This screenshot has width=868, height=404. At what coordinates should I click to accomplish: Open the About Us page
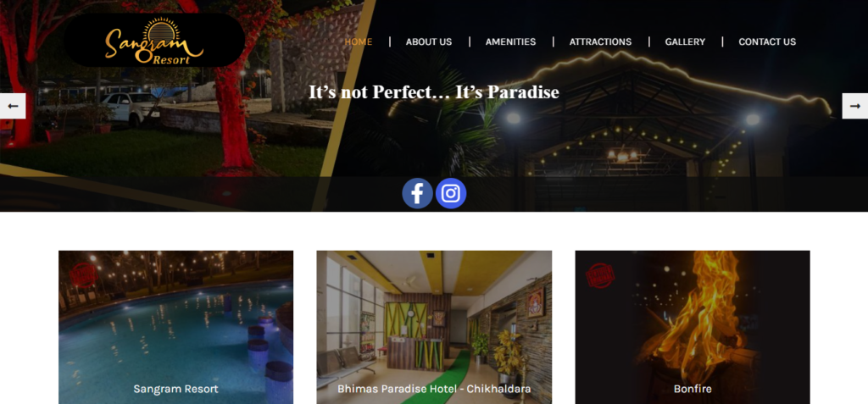[428, 42]
